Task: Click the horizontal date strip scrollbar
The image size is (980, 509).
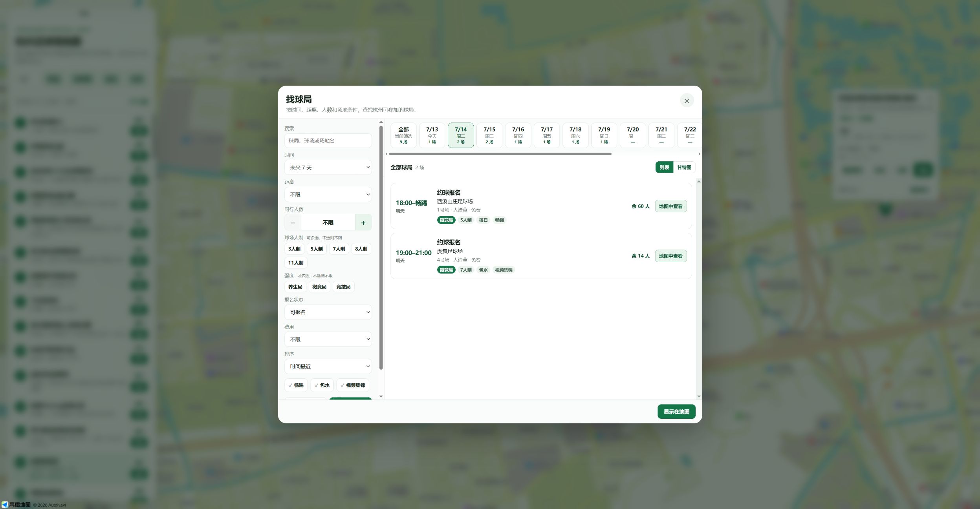Action: [500, 154]
